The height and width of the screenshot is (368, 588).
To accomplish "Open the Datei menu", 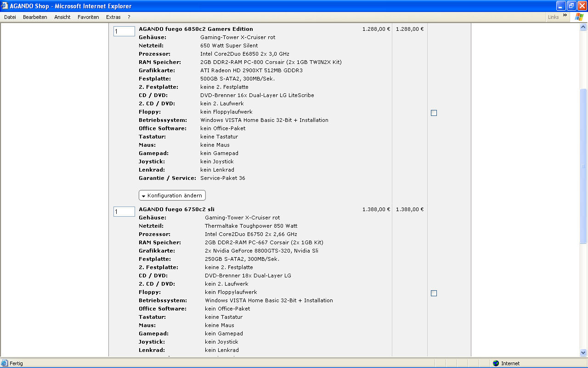I will (x=10, y=17).
